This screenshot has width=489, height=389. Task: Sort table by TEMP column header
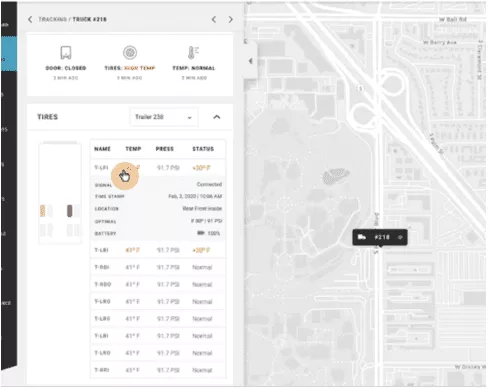(x=133, y=149)
